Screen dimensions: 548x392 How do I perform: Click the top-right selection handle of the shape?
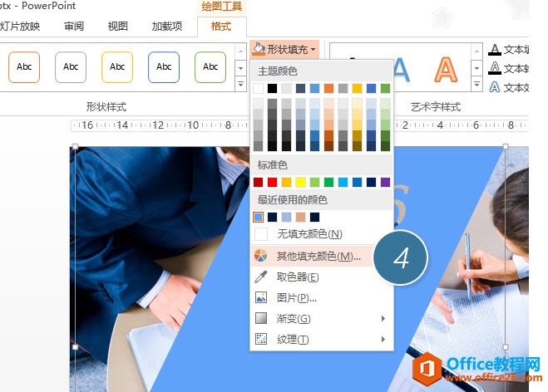coord(506,146)
